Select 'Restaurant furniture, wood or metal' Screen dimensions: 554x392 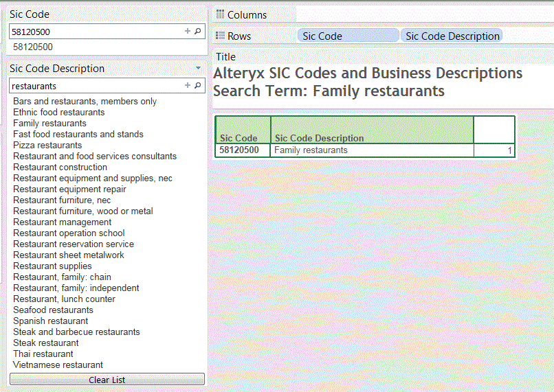click(83, 211)
